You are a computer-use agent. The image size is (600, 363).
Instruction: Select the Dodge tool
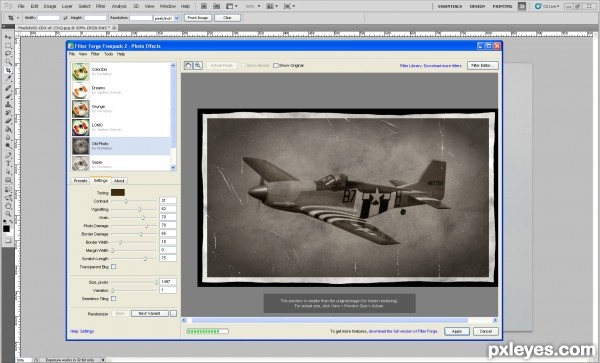[8, 147]
